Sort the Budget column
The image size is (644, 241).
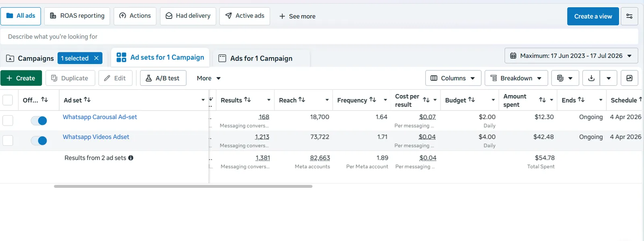click(x=471, y=100)
